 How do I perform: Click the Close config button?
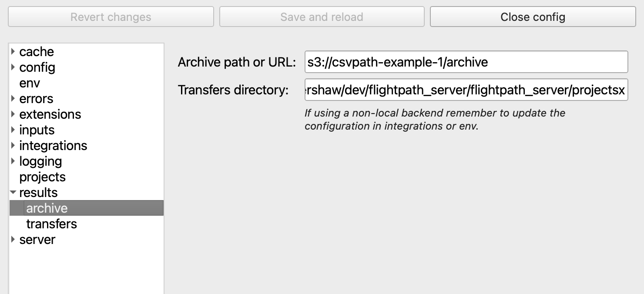coord(533,17)
